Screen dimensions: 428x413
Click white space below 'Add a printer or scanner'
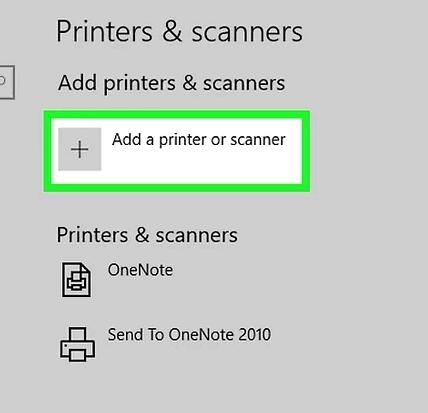[200, 167]
